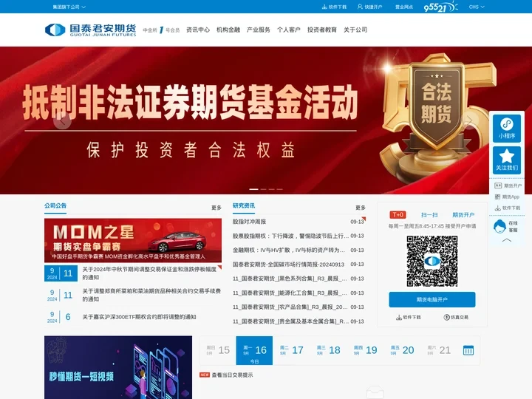The width and height of the screenshot is (532, 399).
Task: Click 软件下载 below the QR code
Action: (408, 317)
